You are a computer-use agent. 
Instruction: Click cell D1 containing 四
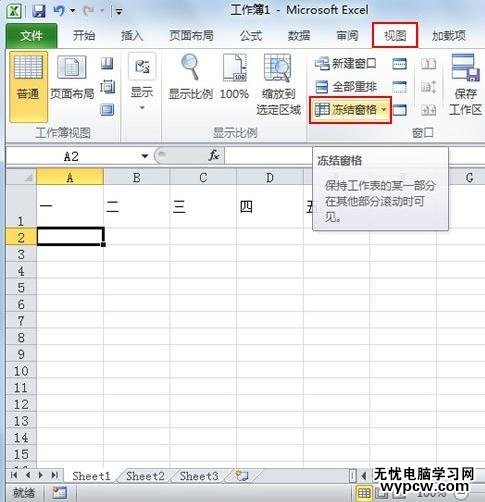[270, 206]
